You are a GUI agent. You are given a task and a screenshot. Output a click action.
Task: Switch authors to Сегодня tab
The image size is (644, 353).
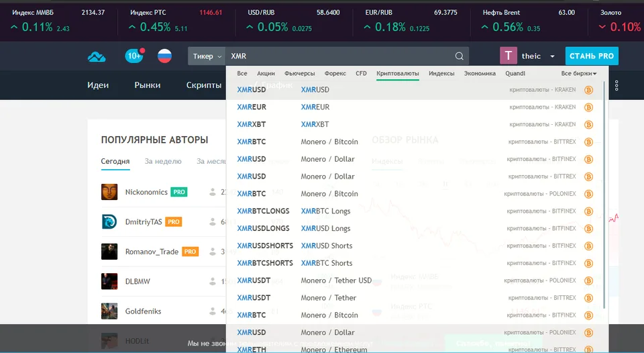[115, 162]
